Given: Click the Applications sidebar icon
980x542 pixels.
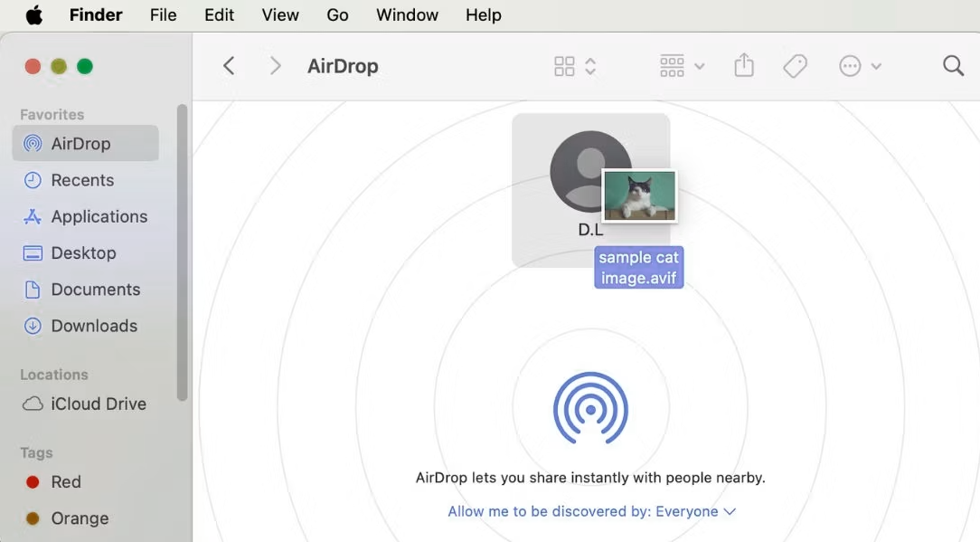Looking at the screenshot, I should (x=33, y=216).
